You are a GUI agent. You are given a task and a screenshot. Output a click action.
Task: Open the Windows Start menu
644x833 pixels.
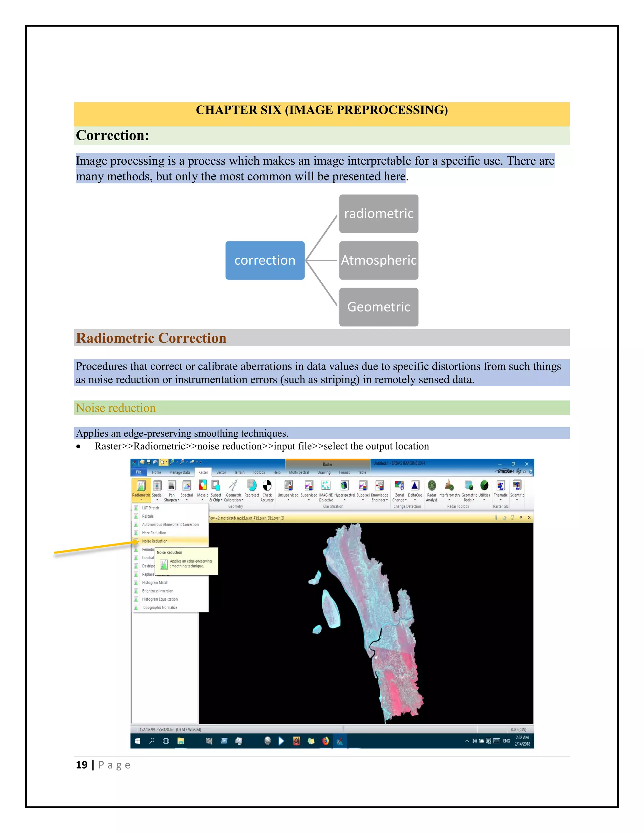(138, 741)
